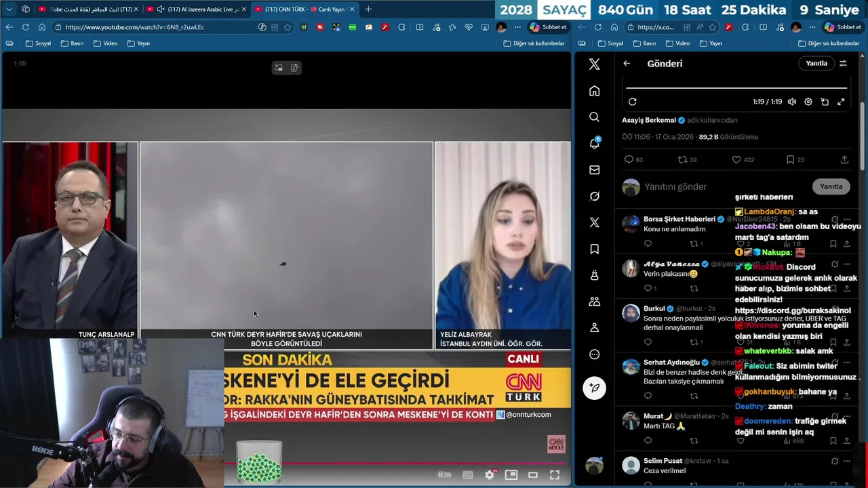
Task: Open YouTube player settings gear
Action: pyautogui.click(x=490, y=475)
